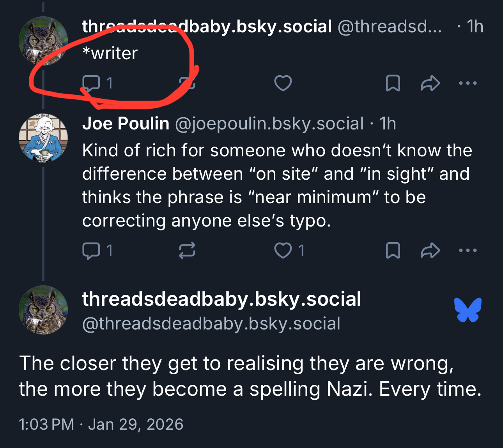This screenshot has height=448, width=503.
Task: Click the 1:03 PM Jan 29, 2026 timestamp
Action: tap(101, 424)
